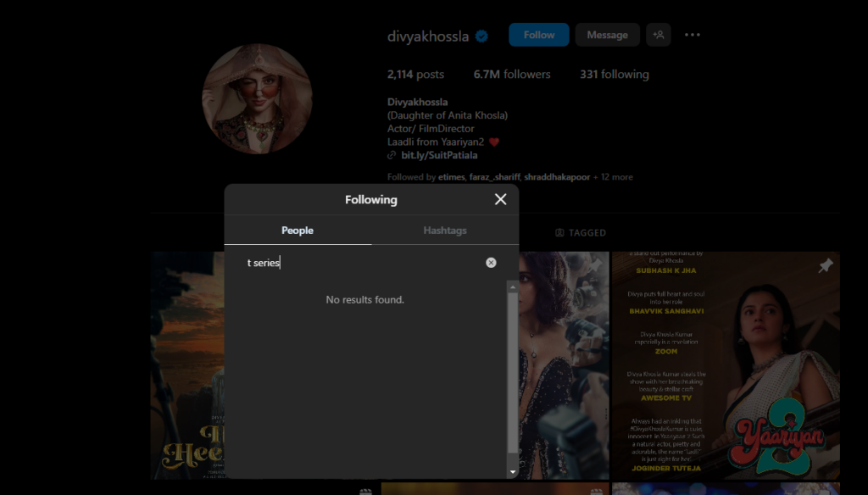
Task: Click the similar accounts add-person icon
Action: click(x=659, y=35)
